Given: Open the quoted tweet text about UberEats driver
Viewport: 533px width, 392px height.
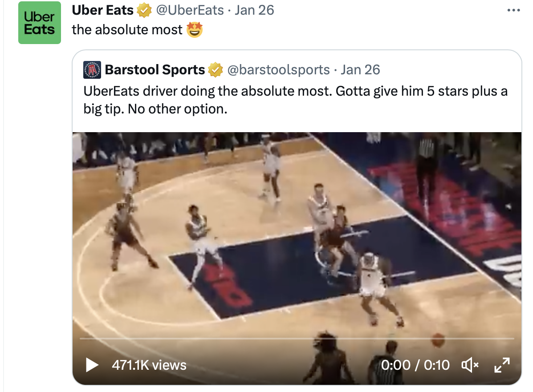Looking at the screenshot, I should tap(295, 100).
